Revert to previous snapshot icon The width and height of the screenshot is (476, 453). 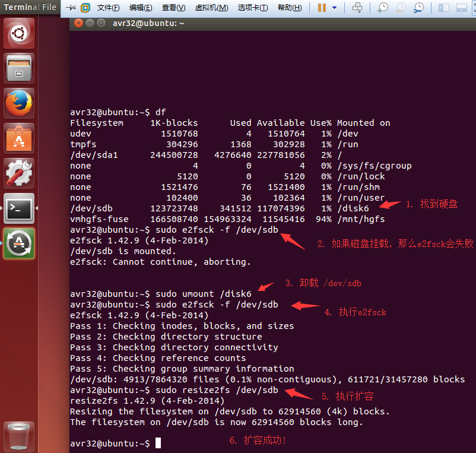401,8
